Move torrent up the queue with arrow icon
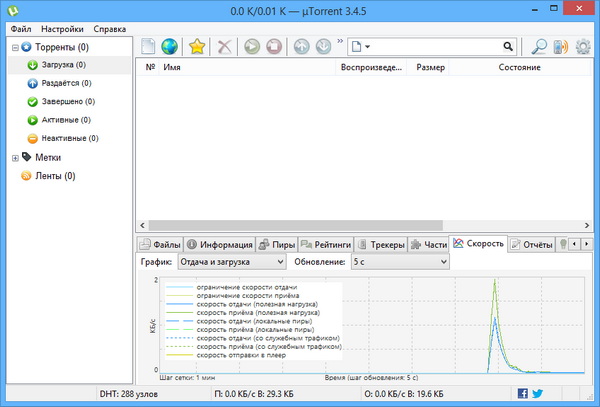 click(x=302, y=47)
